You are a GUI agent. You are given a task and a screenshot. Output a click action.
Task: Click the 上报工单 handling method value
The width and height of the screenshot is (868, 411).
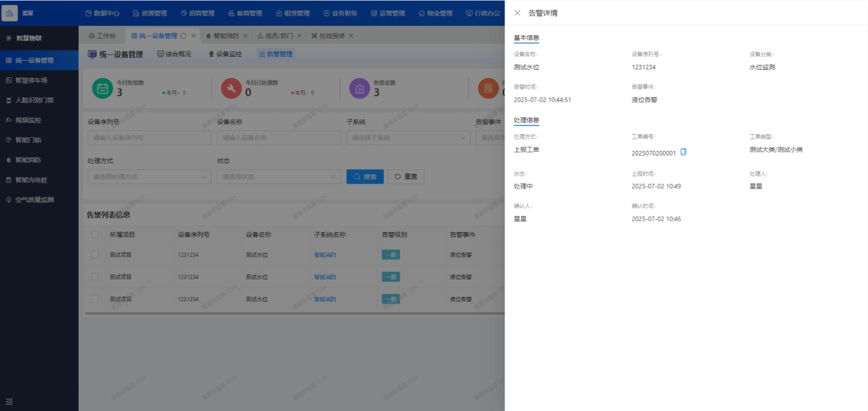coord(527,150)
